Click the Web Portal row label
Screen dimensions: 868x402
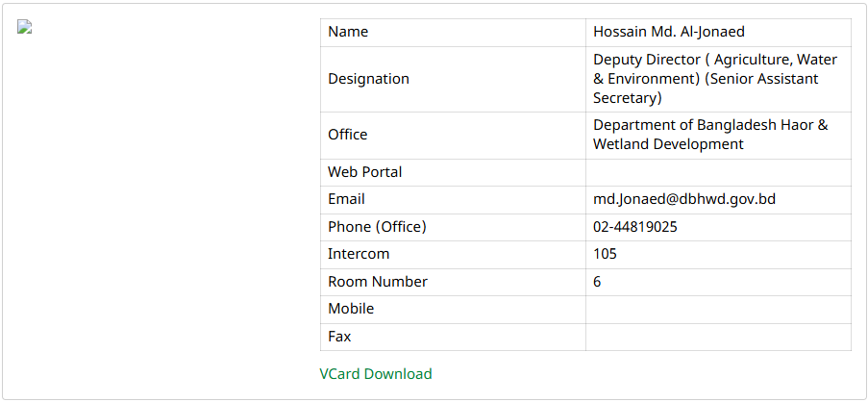coord(365,172)
